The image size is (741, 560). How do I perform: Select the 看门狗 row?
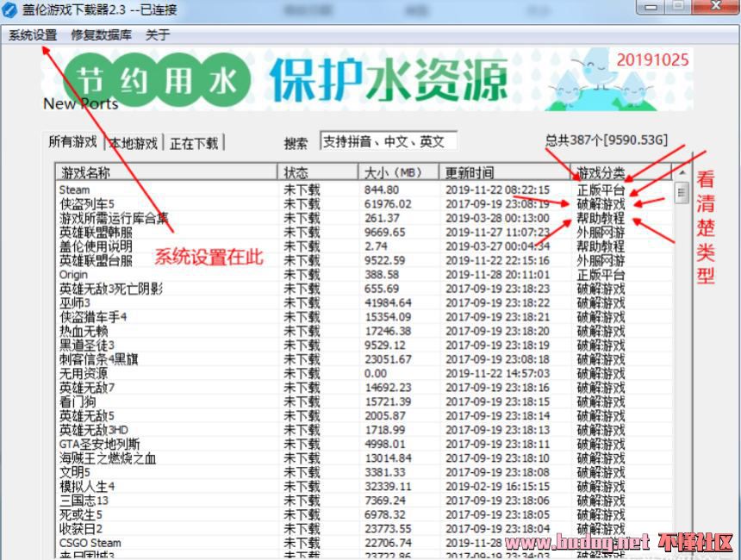click(x=364, y=402)
